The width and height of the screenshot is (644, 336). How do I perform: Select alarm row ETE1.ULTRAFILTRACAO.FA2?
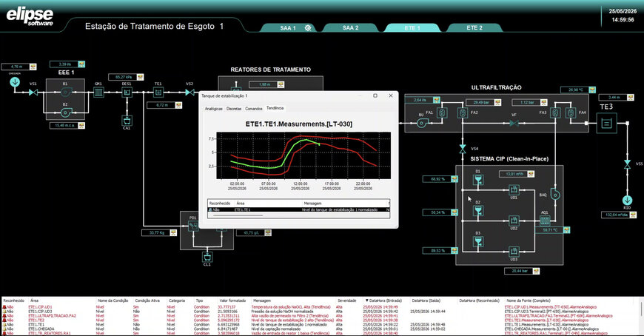(321, 316)
